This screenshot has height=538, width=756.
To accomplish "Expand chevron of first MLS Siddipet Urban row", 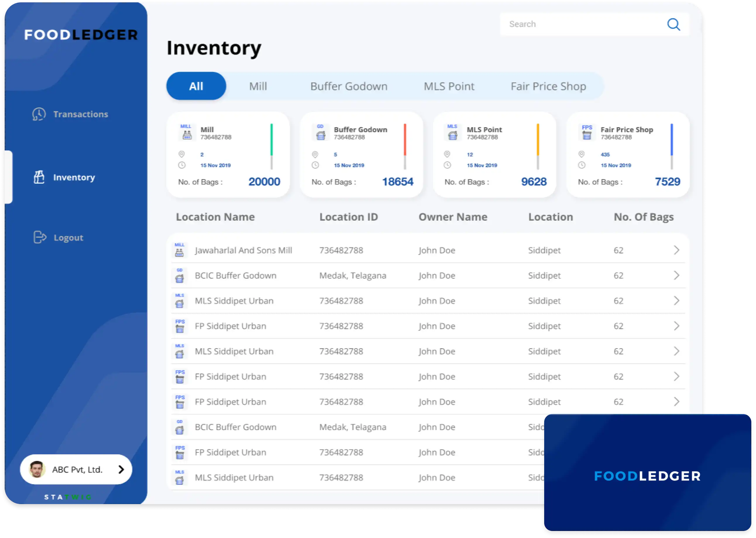I will pyautogui.click(x=677, y=301).
